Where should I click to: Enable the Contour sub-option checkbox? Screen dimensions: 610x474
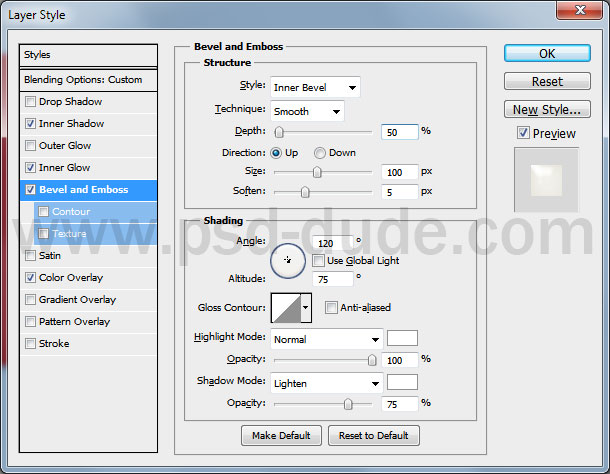[x=43, y=211]
